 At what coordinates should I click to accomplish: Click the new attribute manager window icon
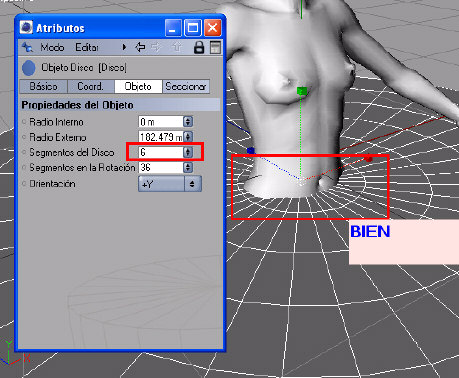click(215, 47)
